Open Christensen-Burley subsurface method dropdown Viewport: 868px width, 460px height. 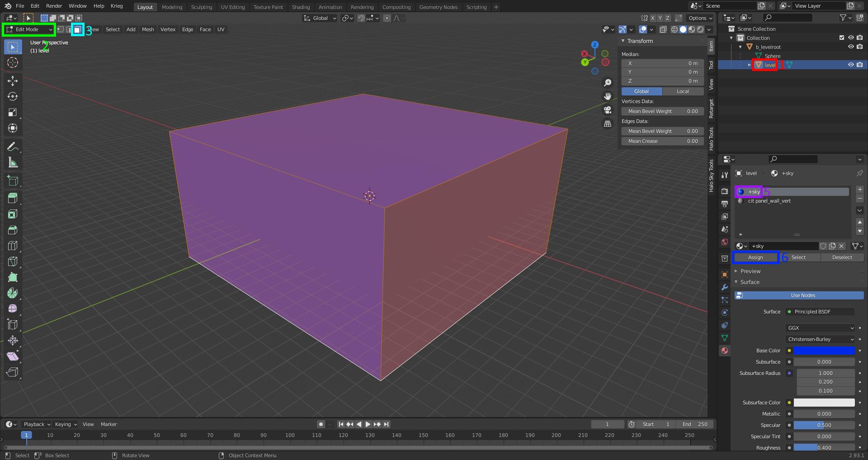pyautogui.click(x=820, y=339)
